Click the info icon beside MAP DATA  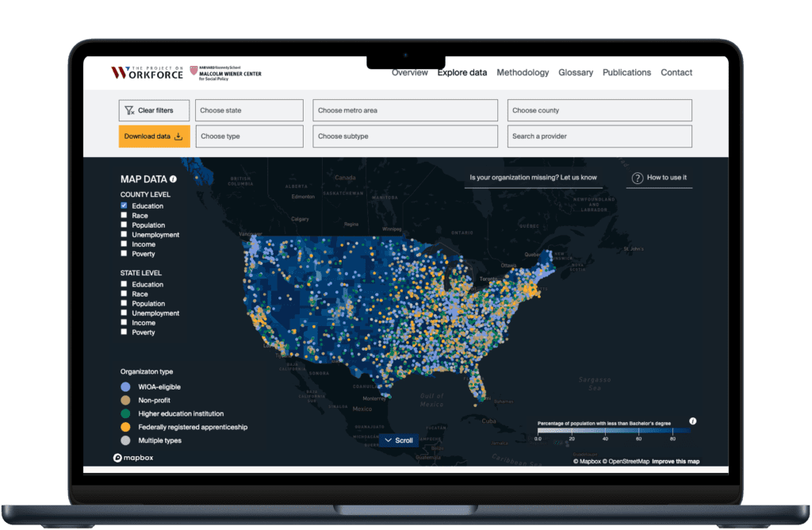[x=174, y=179]
